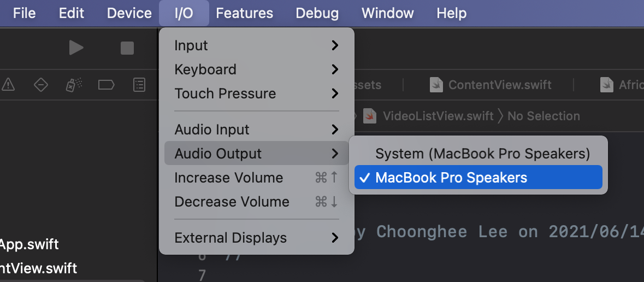Open the Report navigator icon
This screenshot has width=644, height=282.
(x=139, y=85)
